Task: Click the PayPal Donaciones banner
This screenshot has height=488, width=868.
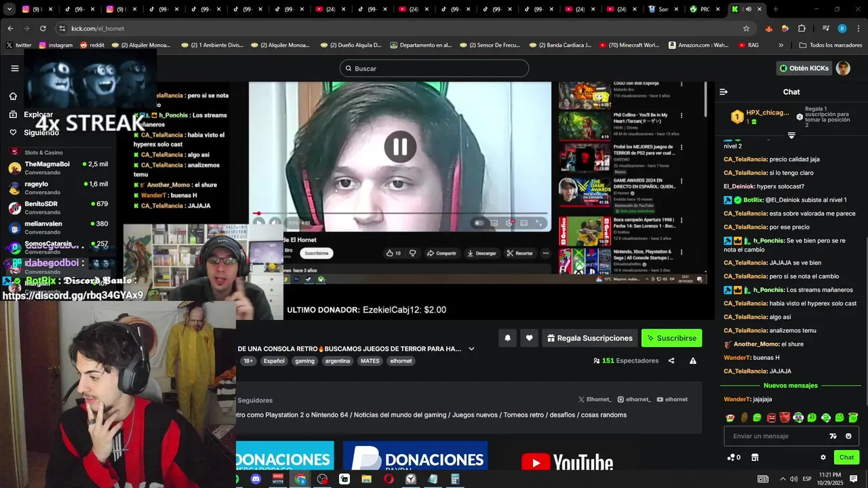Action: 415,456
